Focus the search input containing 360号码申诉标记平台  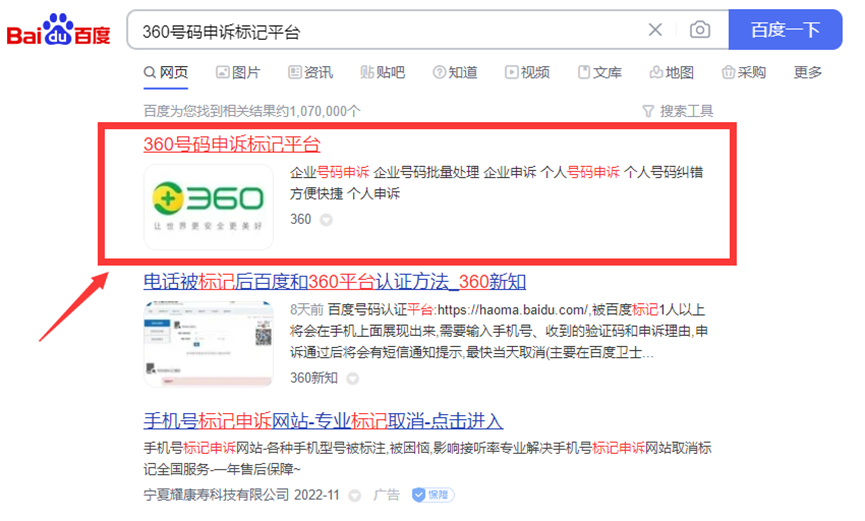[x=386, y=31]
